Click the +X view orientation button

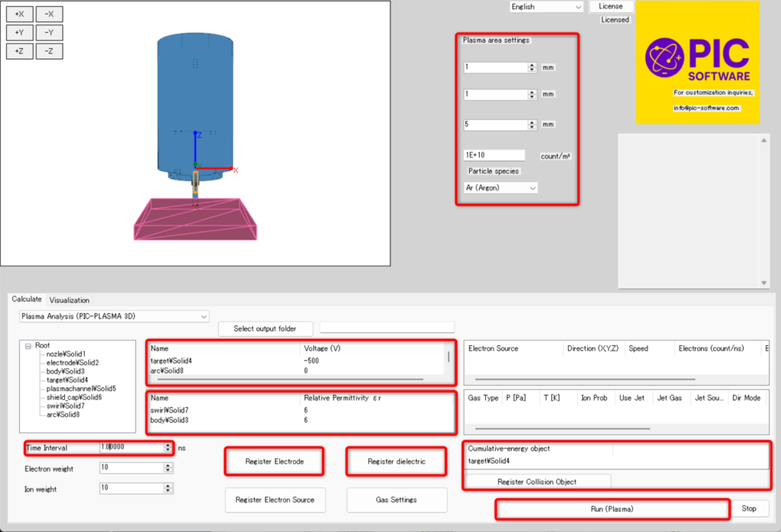(19, 14)
